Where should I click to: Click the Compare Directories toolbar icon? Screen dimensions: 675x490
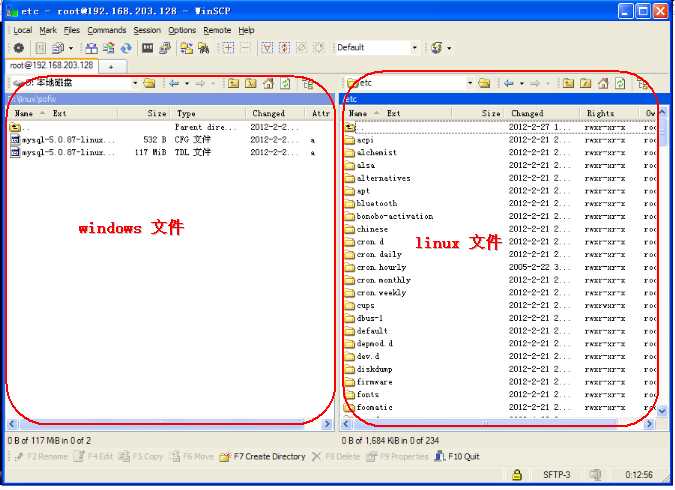click(91, 48)
